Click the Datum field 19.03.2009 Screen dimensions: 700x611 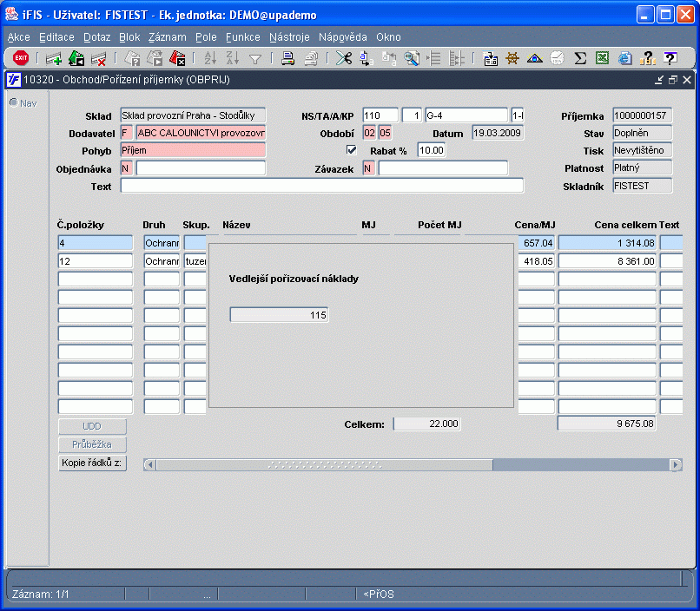(x=498, y=133)
